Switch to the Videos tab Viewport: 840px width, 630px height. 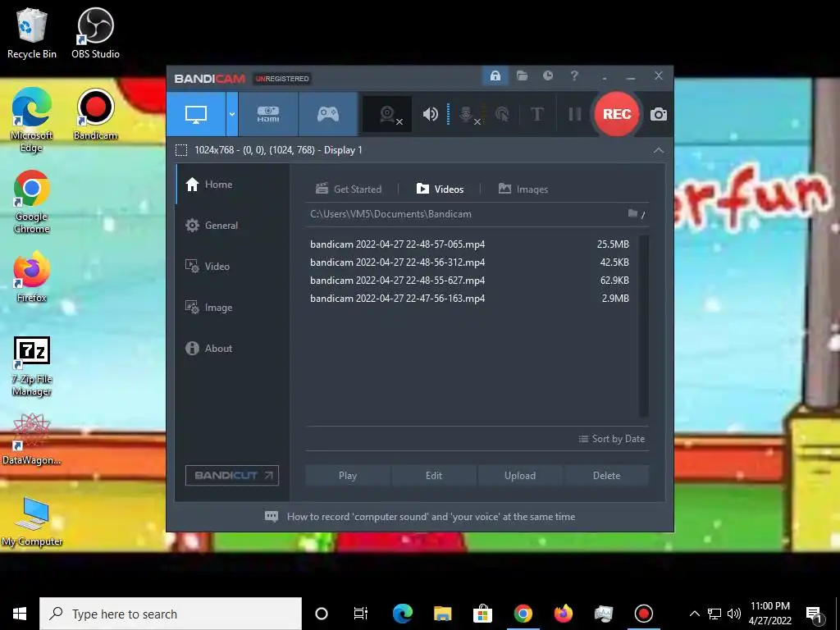point(440,189)
